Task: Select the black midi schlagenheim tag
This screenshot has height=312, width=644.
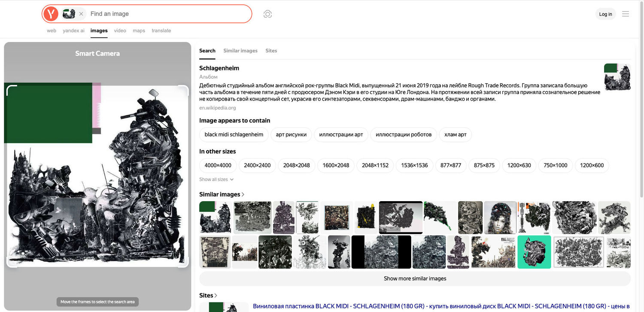Action: (234, 135)
